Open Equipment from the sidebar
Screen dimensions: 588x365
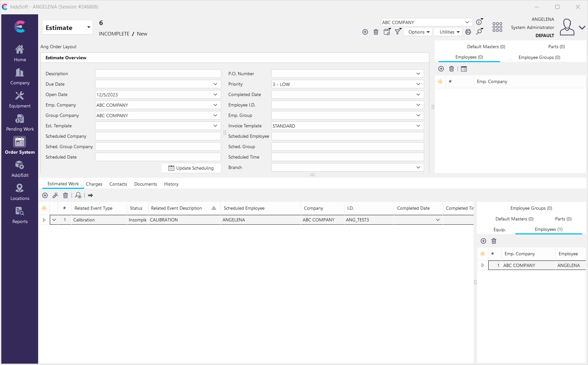pos(20,100)
